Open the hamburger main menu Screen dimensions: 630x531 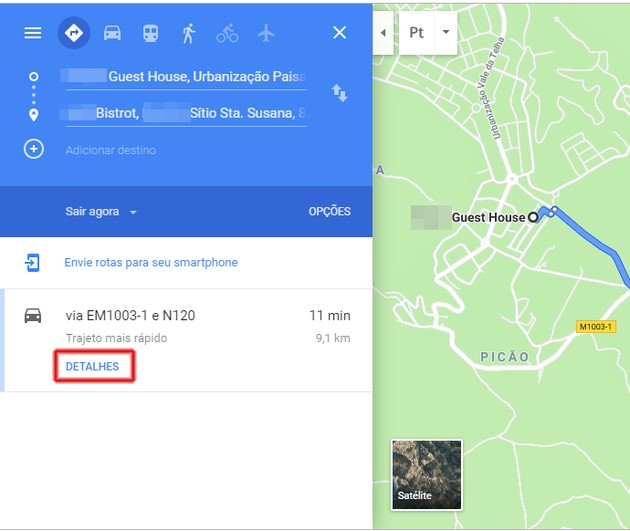(33, 33)
